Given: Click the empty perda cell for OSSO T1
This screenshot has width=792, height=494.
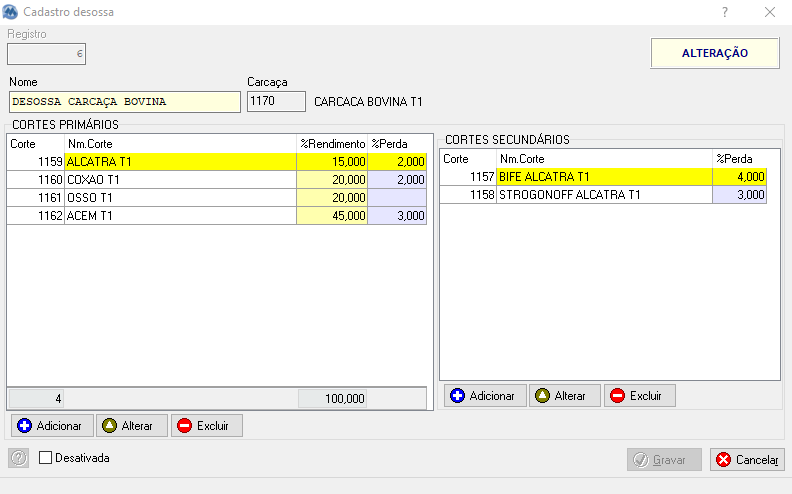Looking at the screenshot, I should click(397, 197).
